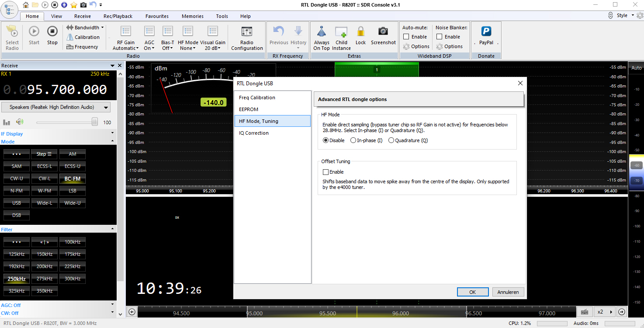The image size is (644, 328).
Task: Switch to the Receive ribbon tab
Action: click(83, 16)
